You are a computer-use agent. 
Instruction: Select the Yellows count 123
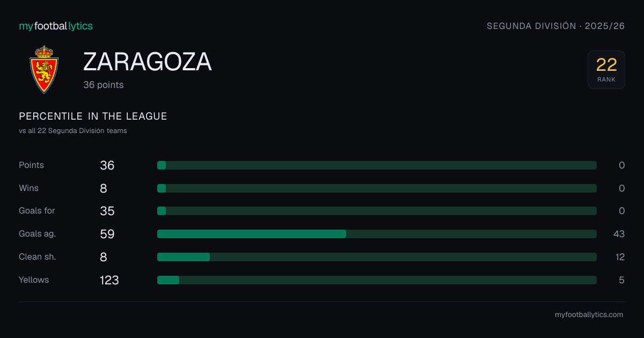coord(109,280)
